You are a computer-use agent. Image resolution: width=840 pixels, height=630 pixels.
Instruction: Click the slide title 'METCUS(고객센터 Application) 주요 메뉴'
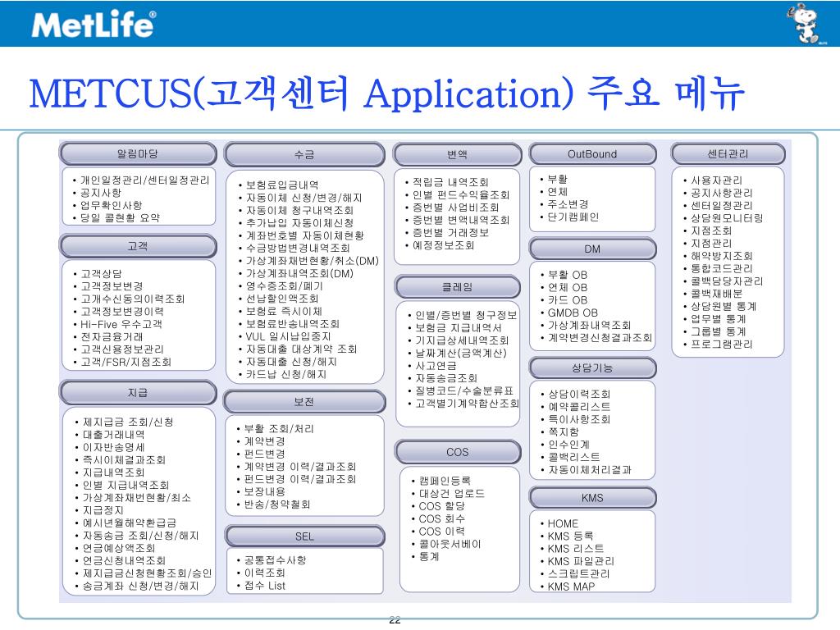pyautogui.click(x=387, y=94)
